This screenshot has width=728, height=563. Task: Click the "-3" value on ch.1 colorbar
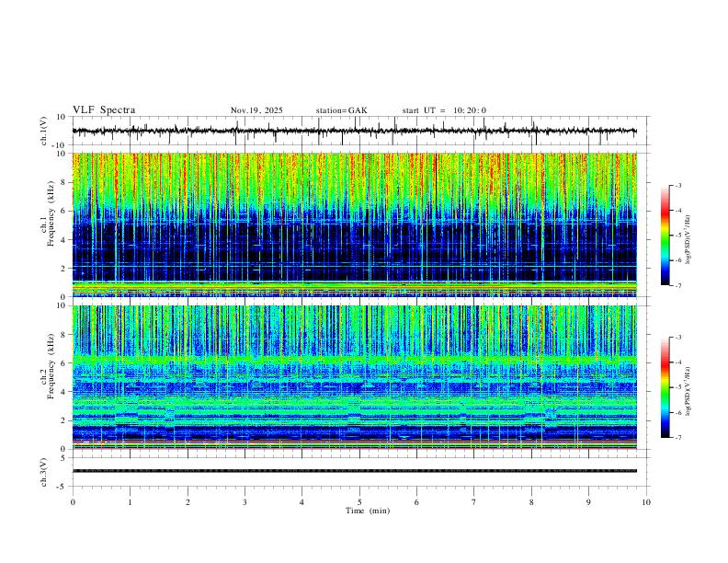tap(677, 185)
